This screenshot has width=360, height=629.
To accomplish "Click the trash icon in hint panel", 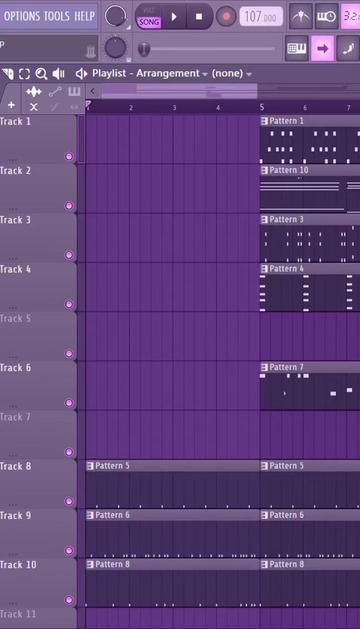I will click(91, 51).
